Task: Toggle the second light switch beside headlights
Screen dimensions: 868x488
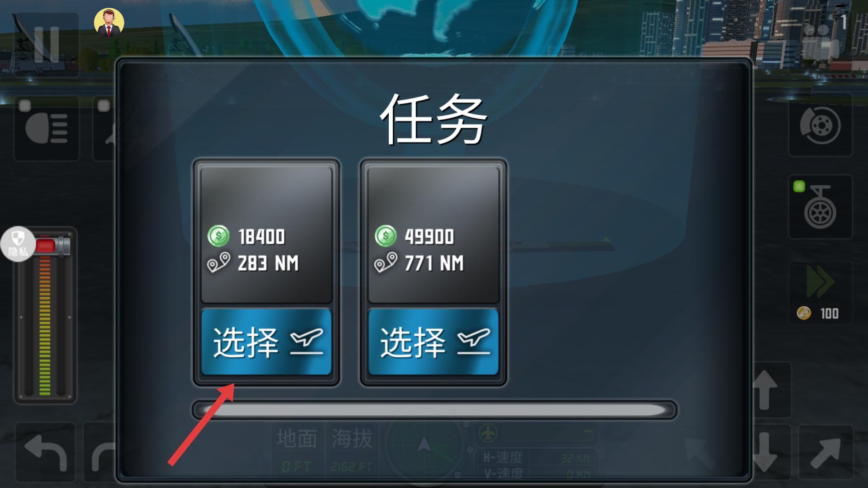Action: pos(104,128)
